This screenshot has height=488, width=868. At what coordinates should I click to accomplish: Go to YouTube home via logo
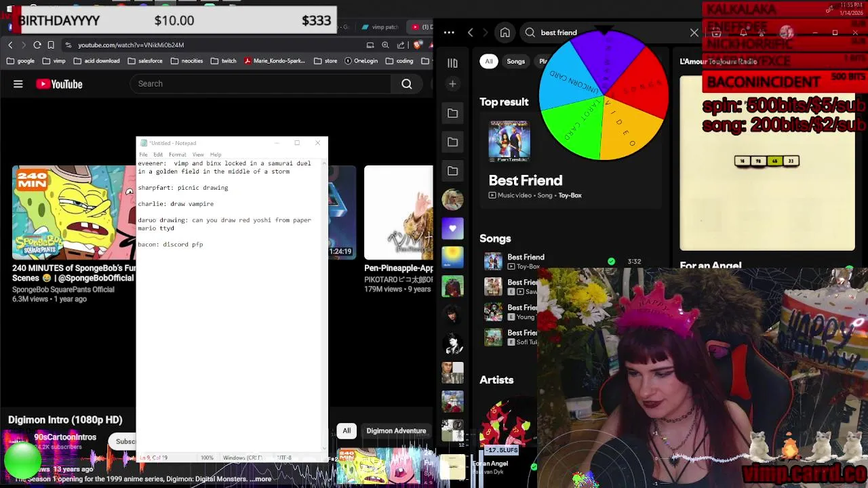60,84
